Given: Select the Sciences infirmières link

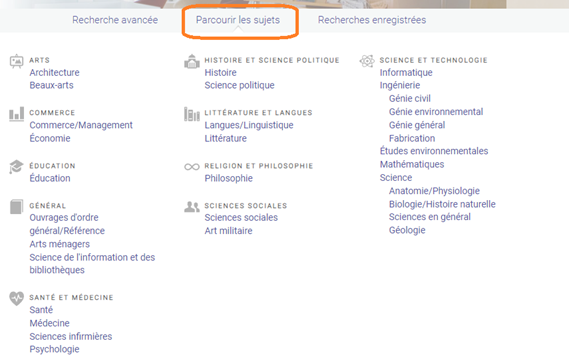Looking at the screenshot, I should click(x=71, y=336).
